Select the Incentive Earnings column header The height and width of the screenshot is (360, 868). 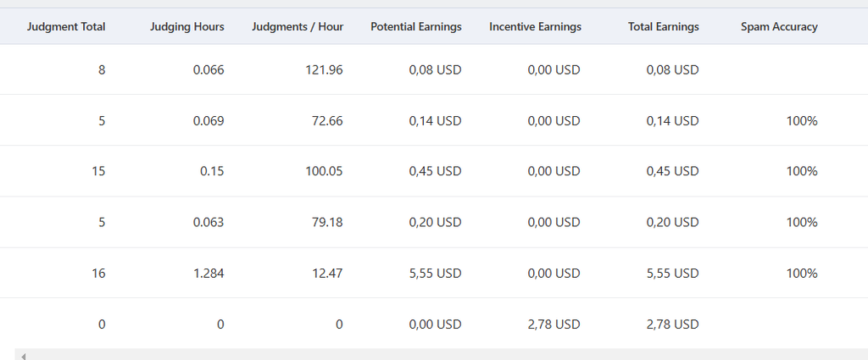[536, 26]
